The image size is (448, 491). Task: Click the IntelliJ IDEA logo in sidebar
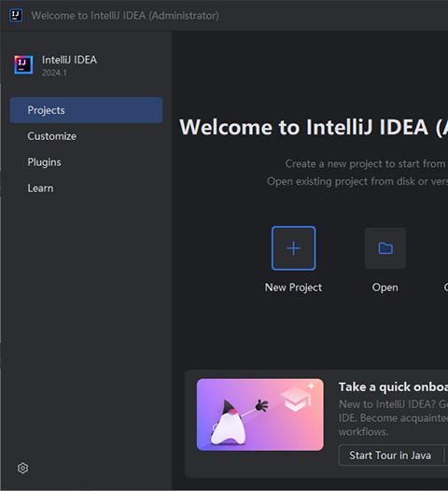[x=23, y=64]
